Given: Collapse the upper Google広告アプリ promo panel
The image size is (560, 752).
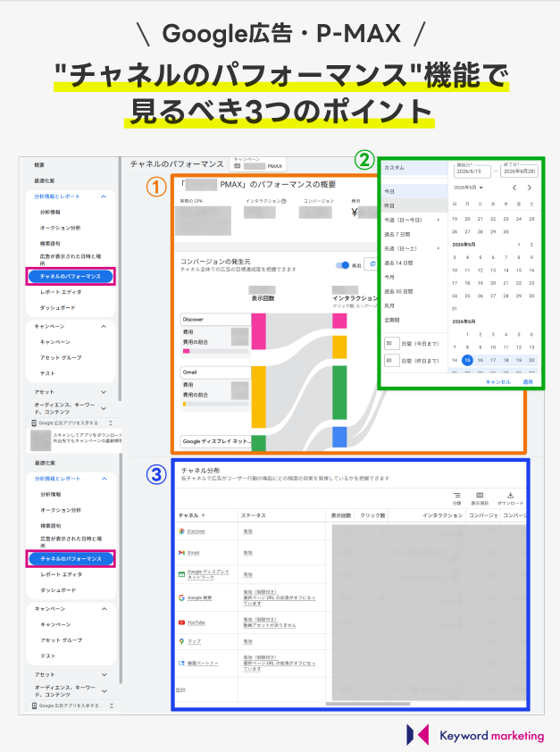Looking at the screenshot, I should point(111,423).
